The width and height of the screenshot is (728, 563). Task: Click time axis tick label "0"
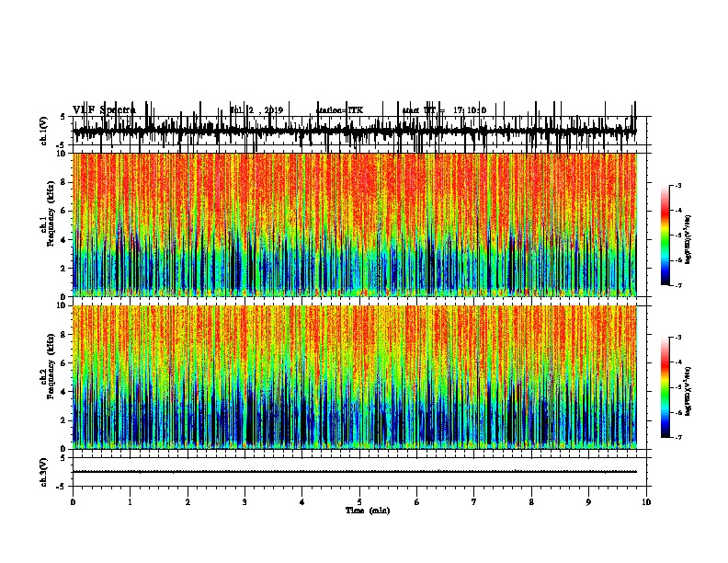click(x=73, y=502)
